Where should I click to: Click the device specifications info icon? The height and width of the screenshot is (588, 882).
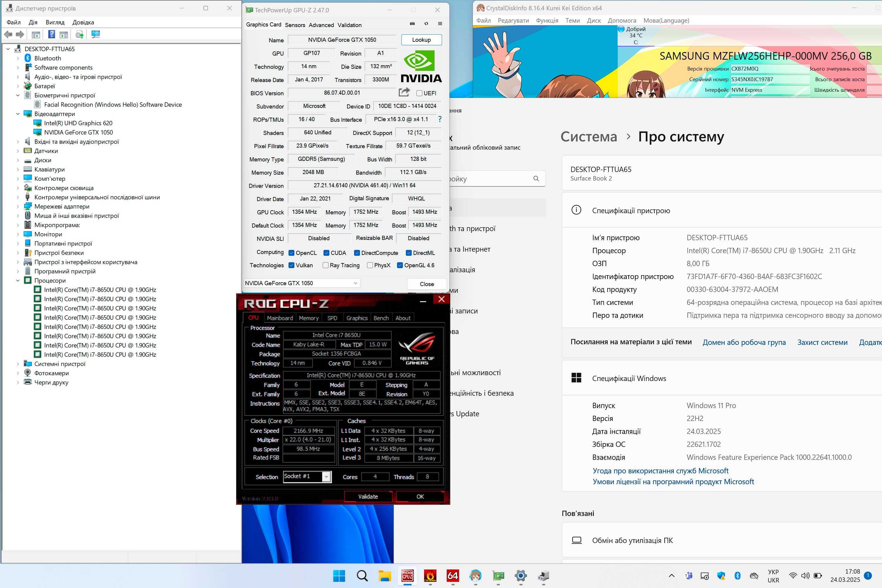(x=576, y=210)
